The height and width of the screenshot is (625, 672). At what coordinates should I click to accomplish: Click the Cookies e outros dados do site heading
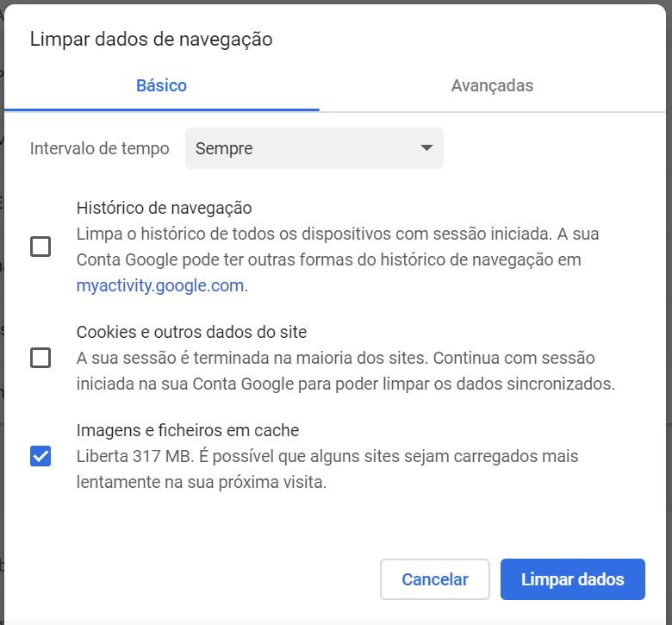(191, 332)
